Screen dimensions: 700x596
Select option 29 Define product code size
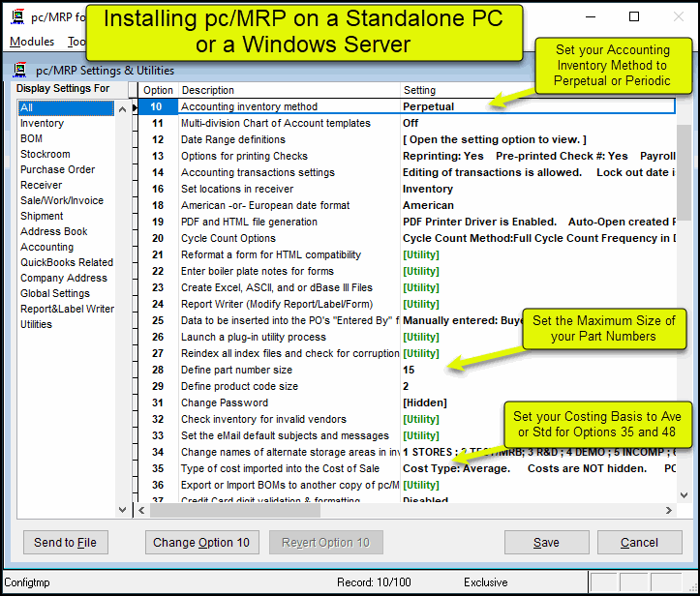coord(407,387)
